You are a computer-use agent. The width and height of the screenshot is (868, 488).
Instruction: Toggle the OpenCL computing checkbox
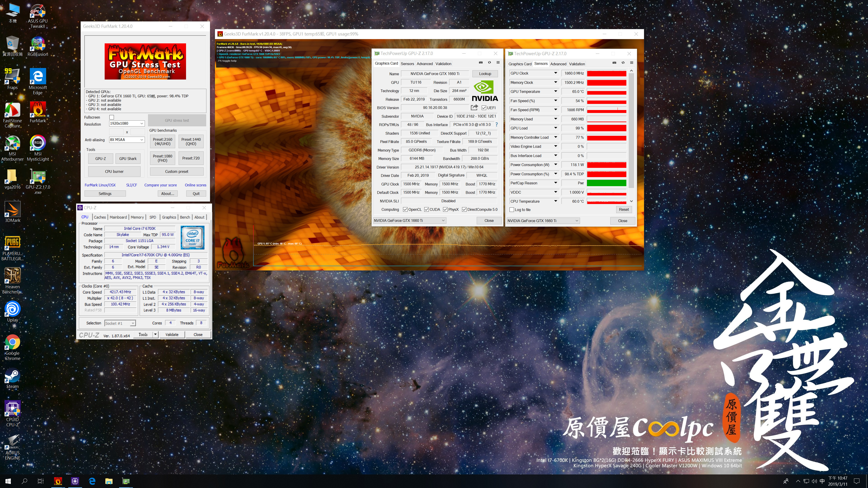click(405, 209)
